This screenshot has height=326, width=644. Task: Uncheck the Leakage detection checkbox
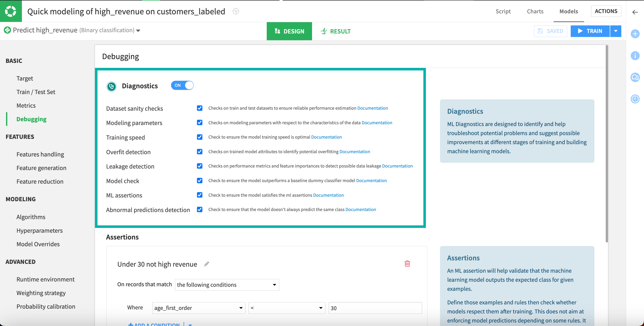click(x=199, y=166)
